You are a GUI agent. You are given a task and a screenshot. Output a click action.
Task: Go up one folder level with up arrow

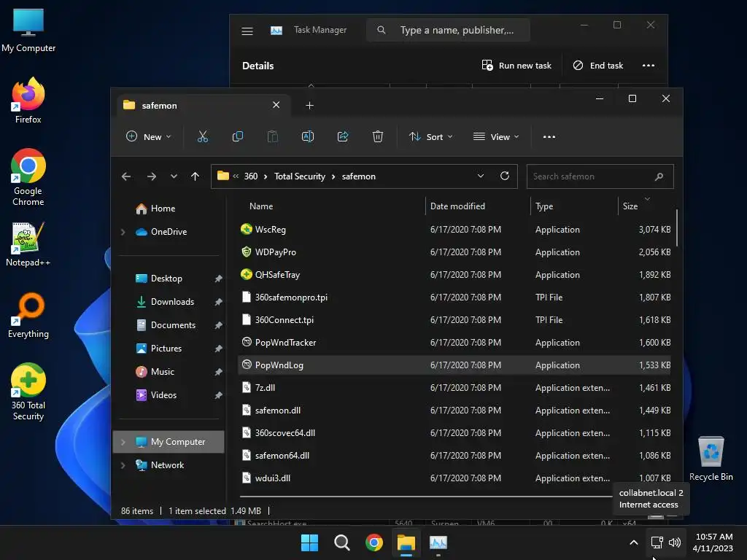pyautogui.click(x=195, y=176)
